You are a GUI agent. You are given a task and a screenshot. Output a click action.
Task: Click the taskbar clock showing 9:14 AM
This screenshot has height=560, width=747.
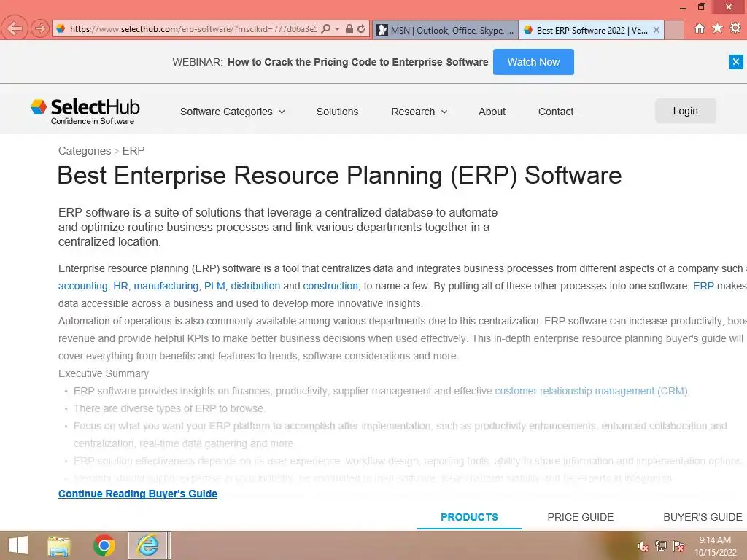pos(715,546)
